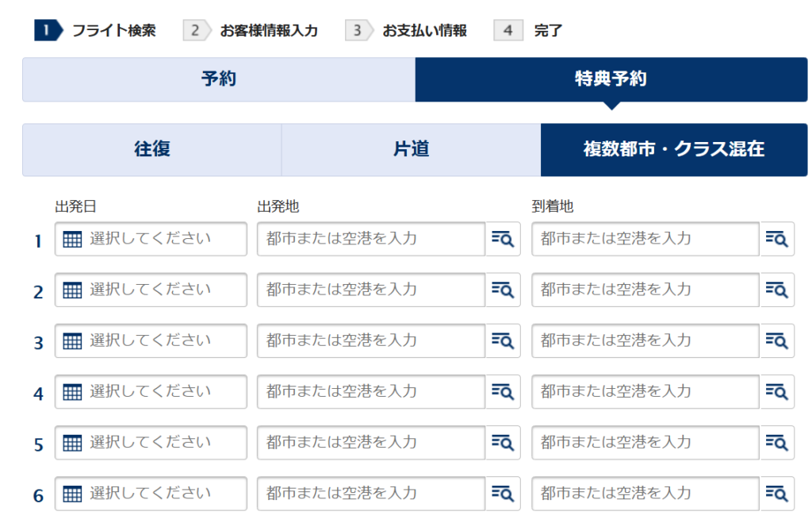Click search icon beside row 6 departure field
This screenshot has width=812, height=523.
click(x=503, y=493)
